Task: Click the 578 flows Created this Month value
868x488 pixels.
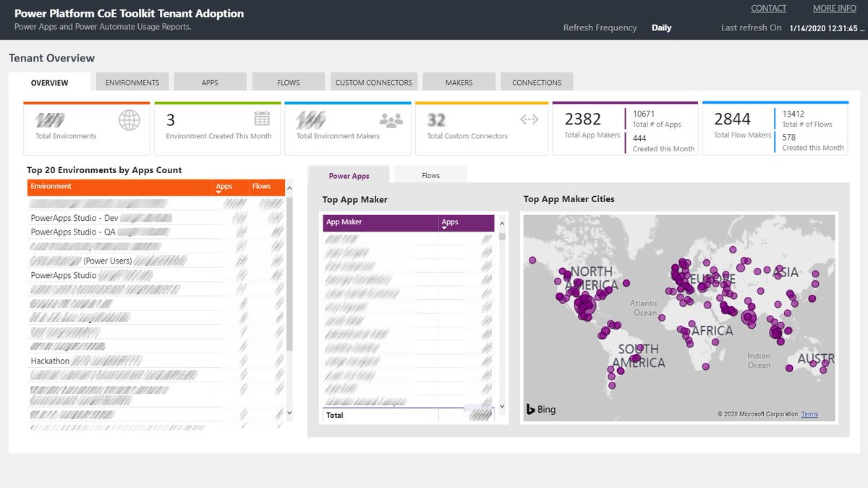Action: click(x=788, y=138)
